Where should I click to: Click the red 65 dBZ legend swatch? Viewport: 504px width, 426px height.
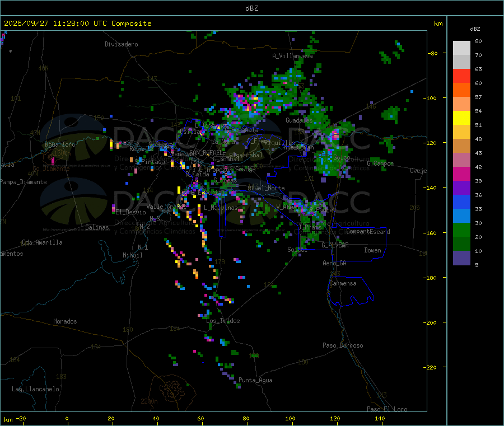(461, 76)
